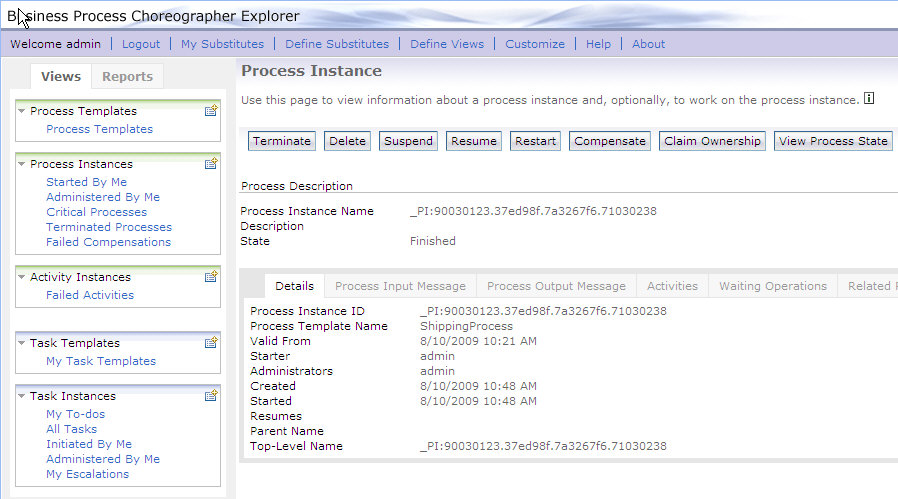Open the Terminated Processes view
Screen dimensions: 898x499
point(109,227)
